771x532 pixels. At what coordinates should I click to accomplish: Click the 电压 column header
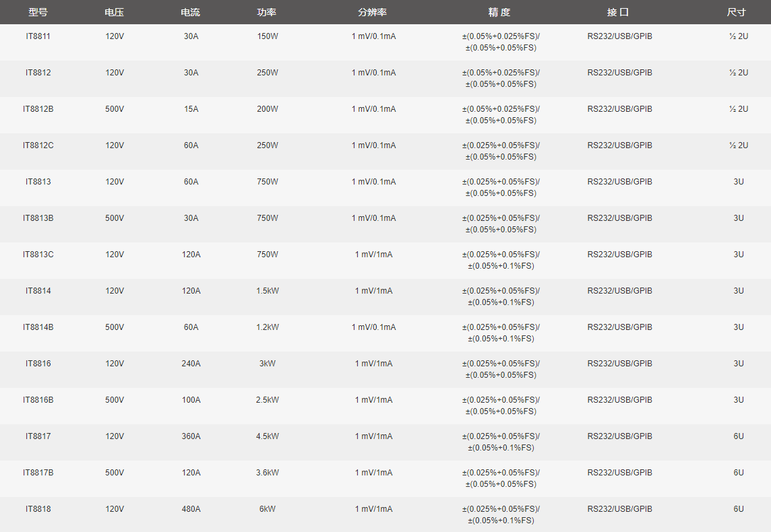click(115, 12)
